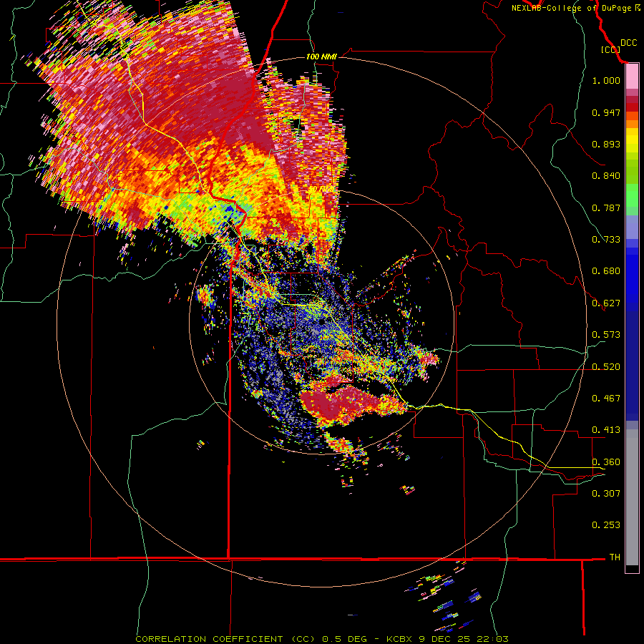The height and width of the screenshot is (644, 644).
Task: Click the 0.573 legend value
Action: 606,335
